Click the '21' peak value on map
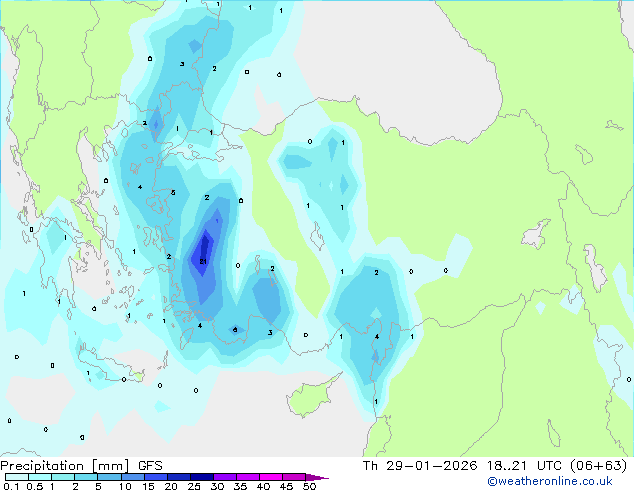Viewport: 634px width, 490px height. pos(203,262)
